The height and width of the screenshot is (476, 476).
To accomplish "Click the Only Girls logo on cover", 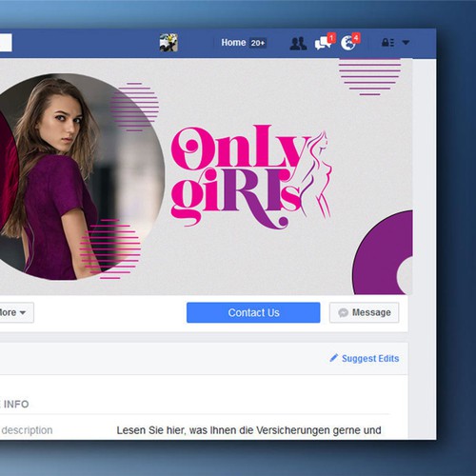I will tap(251, 176).
